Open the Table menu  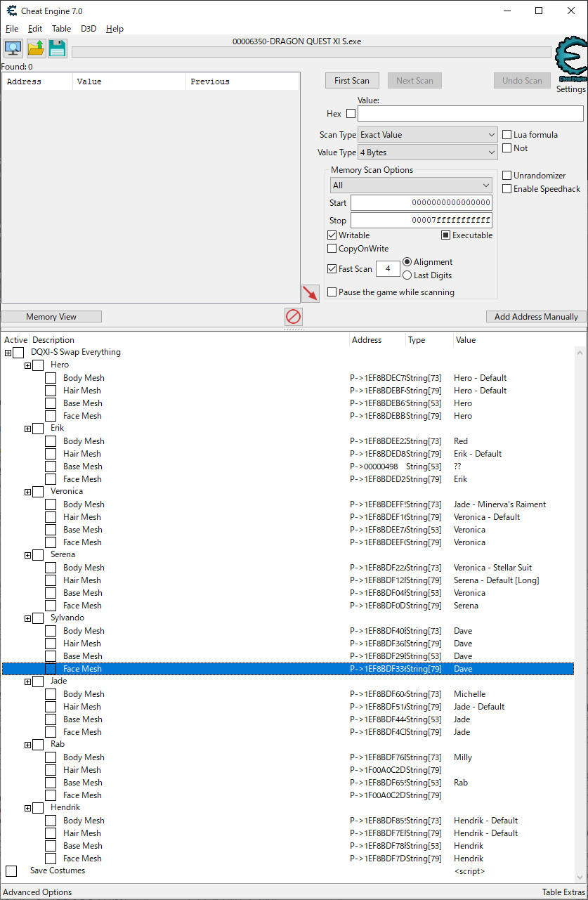pos(61,29)
